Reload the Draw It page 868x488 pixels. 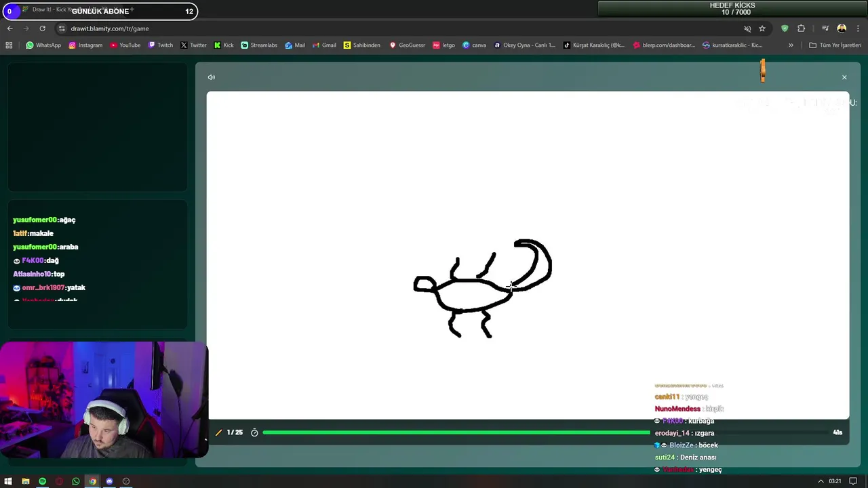point(42,28)
